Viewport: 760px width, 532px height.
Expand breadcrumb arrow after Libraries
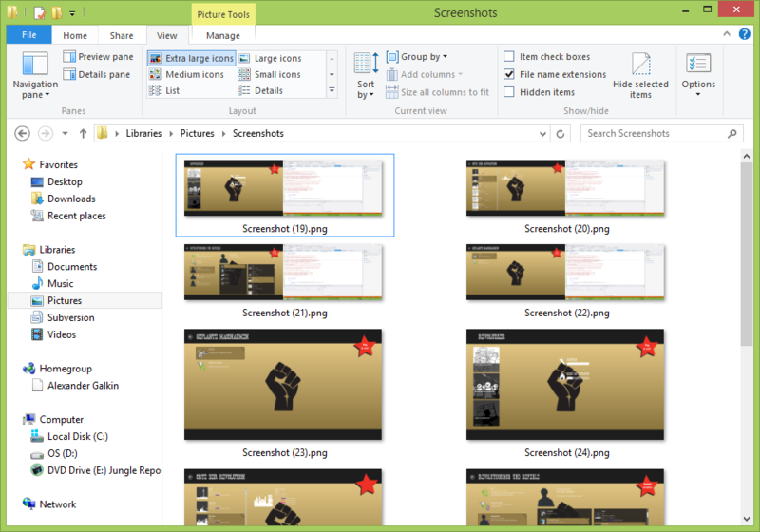click(x=171, y=133)
